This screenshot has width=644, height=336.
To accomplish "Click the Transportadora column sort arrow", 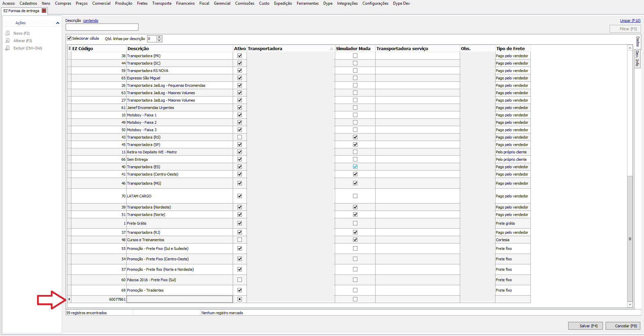I will tap(331, 49).
